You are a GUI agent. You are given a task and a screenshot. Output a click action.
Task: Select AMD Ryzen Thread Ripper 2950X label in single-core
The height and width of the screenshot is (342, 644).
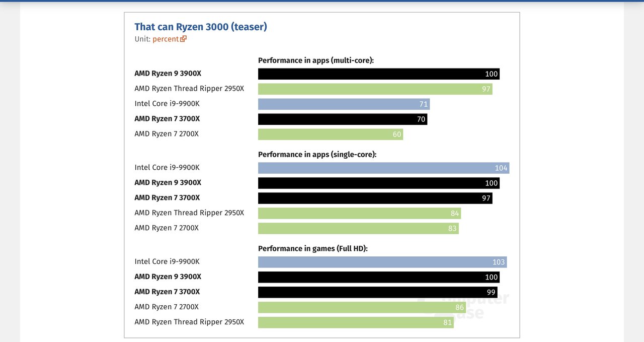pyautogui.click(x=189, y=213)
